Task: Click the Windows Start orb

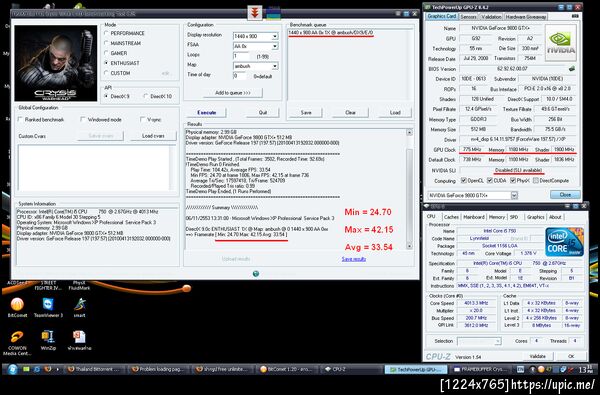Action: (x=12, y=369)
